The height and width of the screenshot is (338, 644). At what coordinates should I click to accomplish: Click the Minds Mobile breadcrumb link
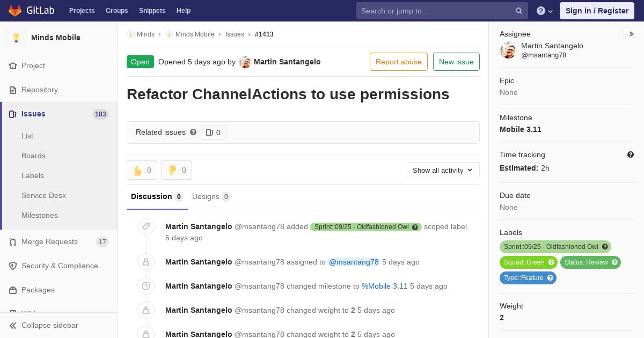[195, 34]
